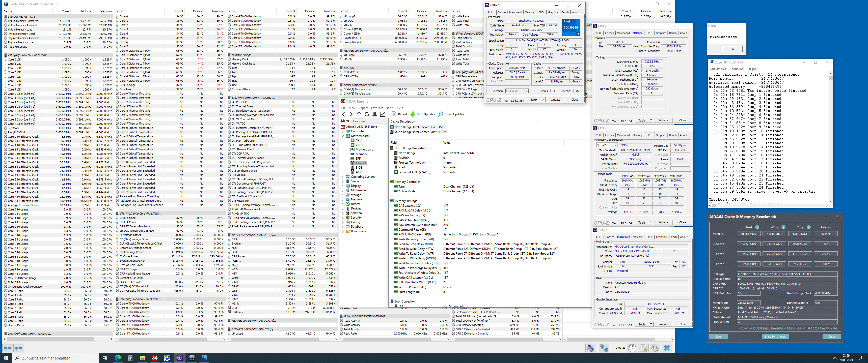Open Photos app from taskbar
The image size is (868, 363).
tap(205, 358)
